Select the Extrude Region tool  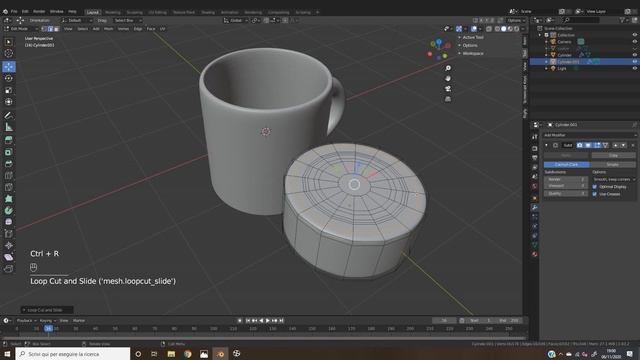click(9, 140)
